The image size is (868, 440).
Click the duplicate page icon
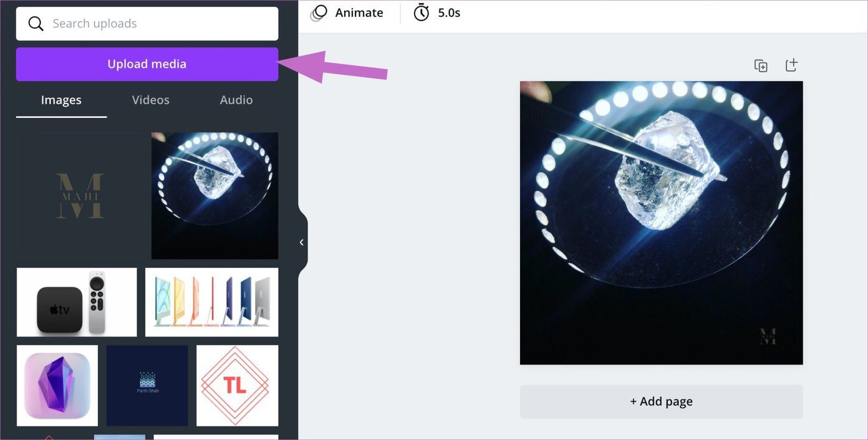click(x=761, y=65)
